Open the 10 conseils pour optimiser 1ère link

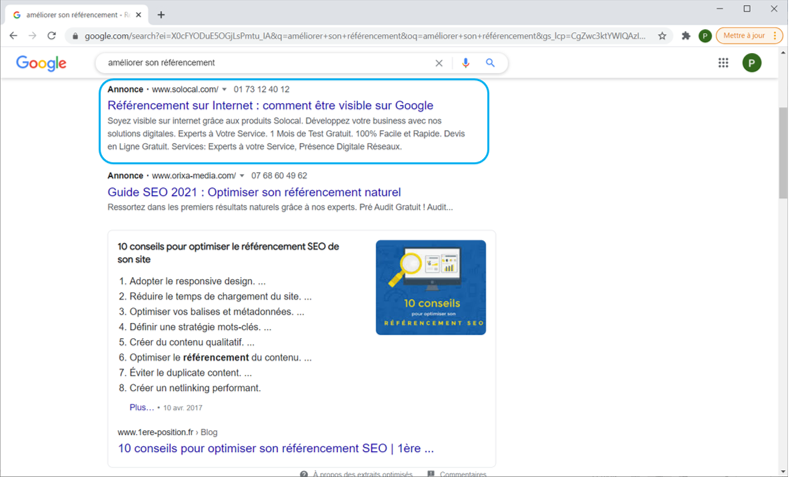[276, 448]
